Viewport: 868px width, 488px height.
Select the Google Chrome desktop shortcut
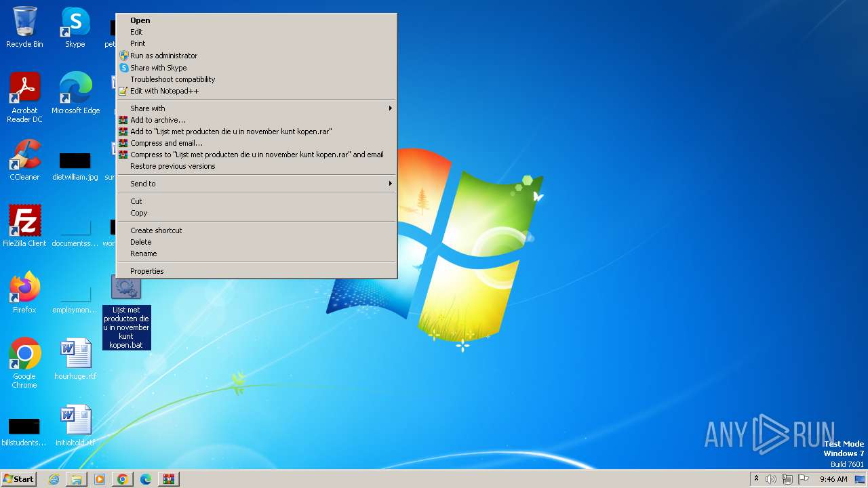pos(24,363)
